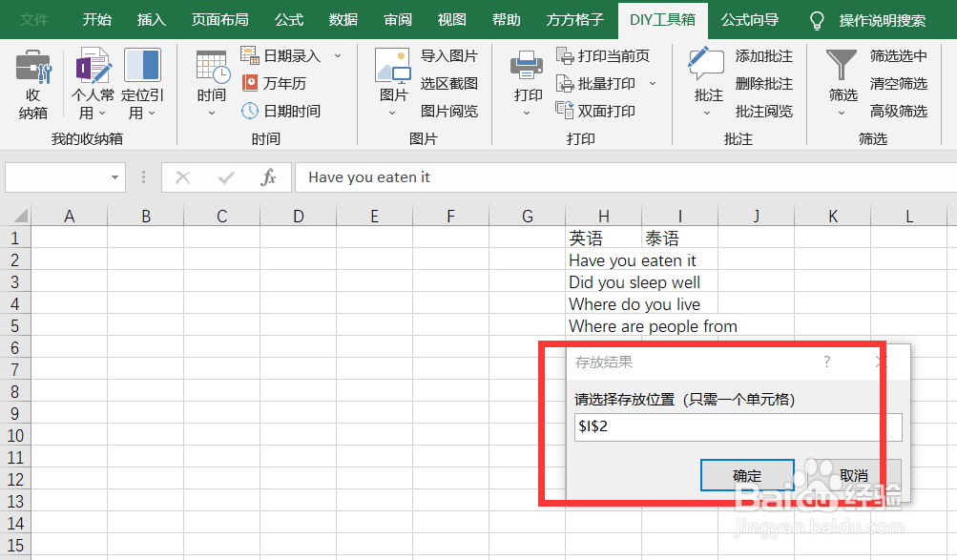Click 打印当前页 icon

565,55
